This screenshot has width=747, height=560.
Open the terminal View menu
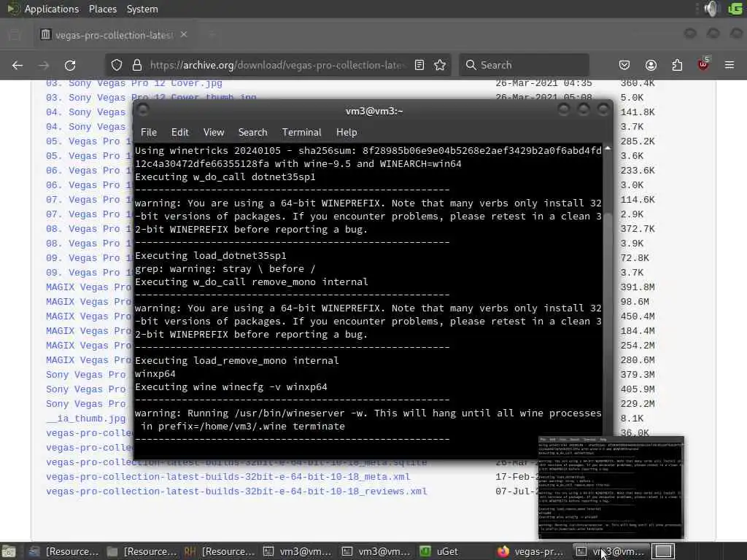point(214,133)
